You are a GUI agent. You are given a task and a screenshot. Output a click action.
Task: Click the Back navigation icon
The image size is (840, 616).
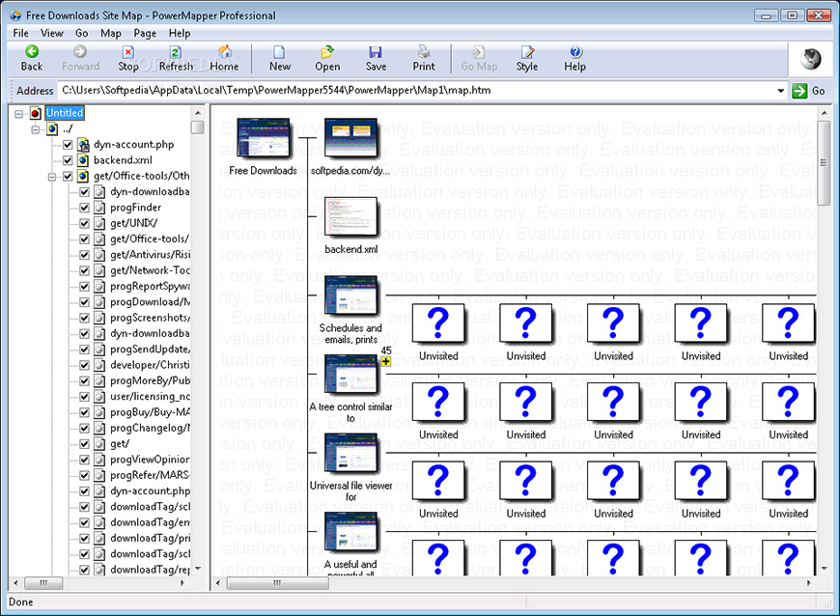click(x=32, y=53)
